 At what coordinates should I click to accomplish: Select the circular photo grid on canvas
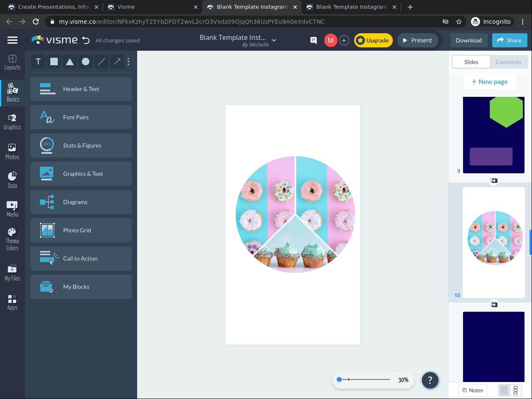pyautogui.click(x=295, y=214)
